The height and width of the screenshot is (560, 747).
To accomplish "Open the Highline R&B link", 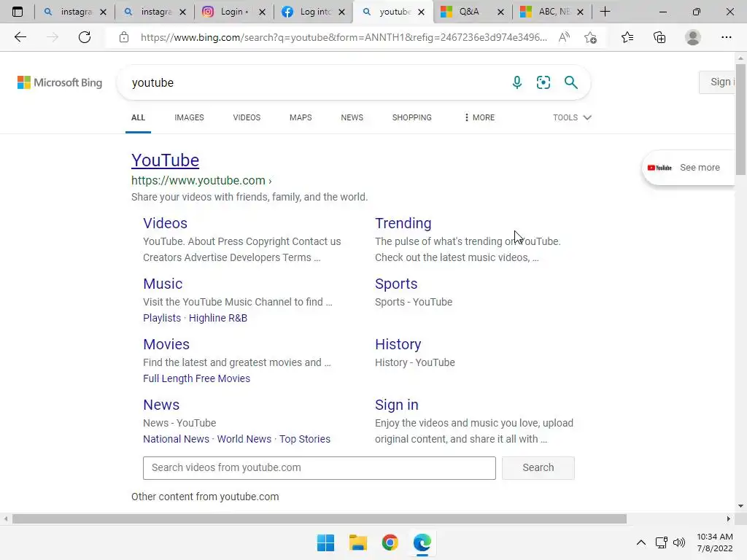I will click(x=218, y=318).
